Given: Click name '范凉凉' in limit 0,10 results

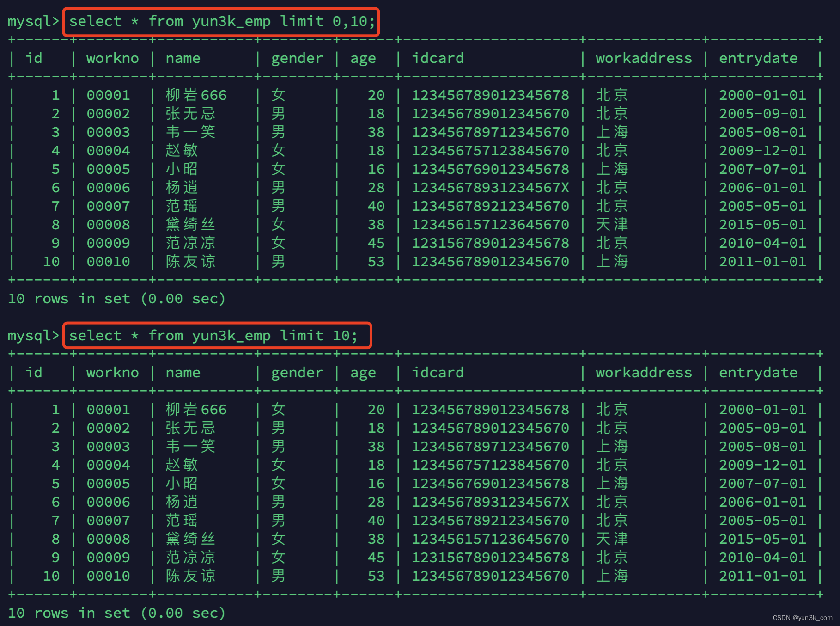Looking at the screenshot, I should tap(191, 243).
